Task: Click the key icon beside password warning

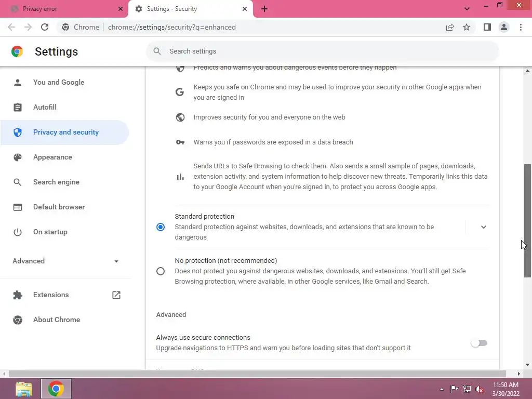Action: tap(180, 142)
